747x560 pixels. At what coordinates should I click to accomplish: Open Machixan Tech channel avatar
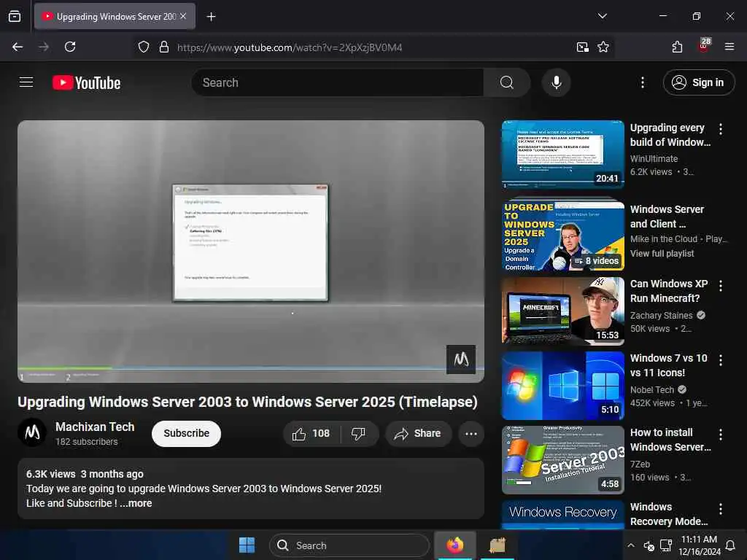click(x=32, y=432)
